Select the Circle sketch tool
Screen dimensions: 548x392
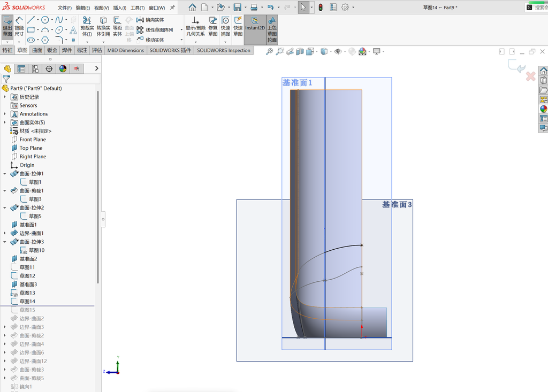point(45,20)
